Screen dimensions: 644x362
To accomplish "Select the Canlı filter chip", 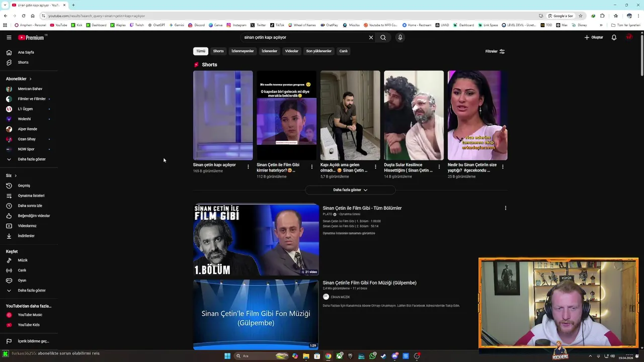I will [x=343, y=51].
